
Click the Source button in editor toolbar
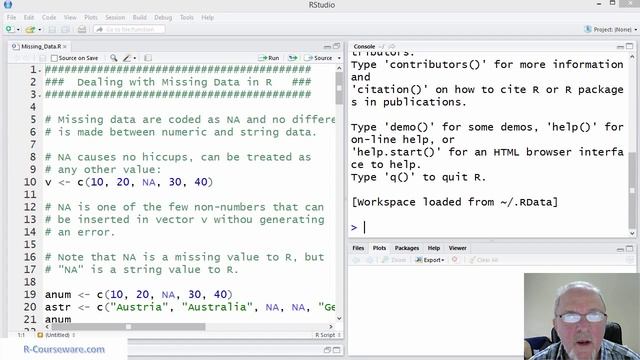coord(319,58)
